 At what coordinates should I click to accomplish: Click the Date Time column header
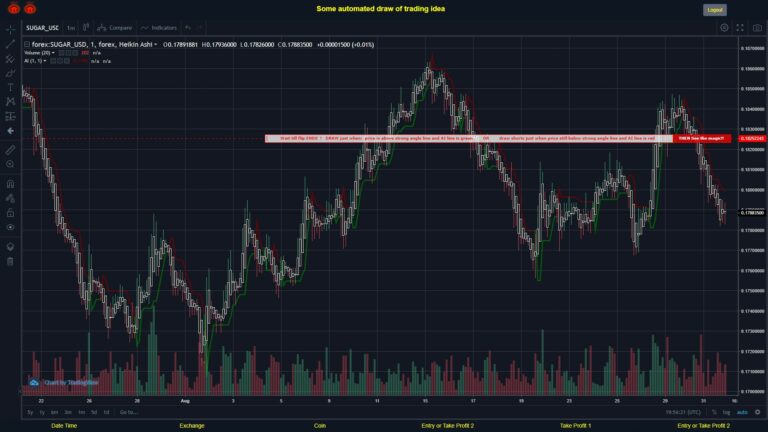[64, 426]
